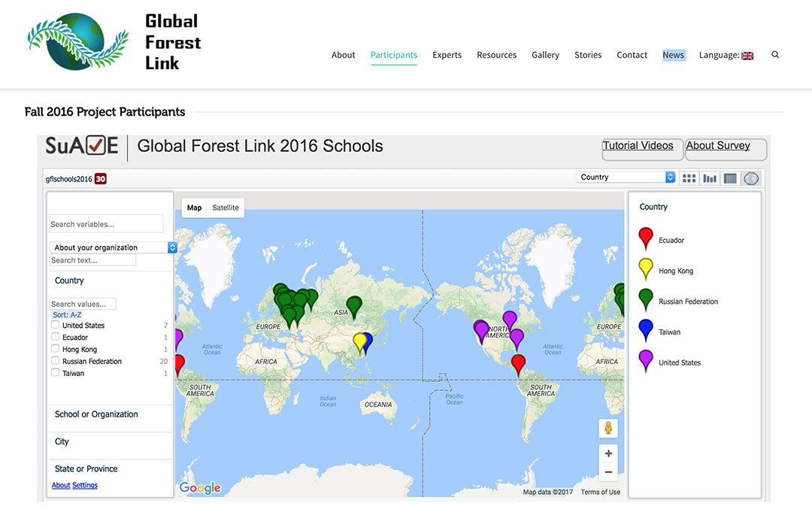This screenshot has height=509, width=812.
Task: Expand the School or Organization facet
Action: [96, 414]
